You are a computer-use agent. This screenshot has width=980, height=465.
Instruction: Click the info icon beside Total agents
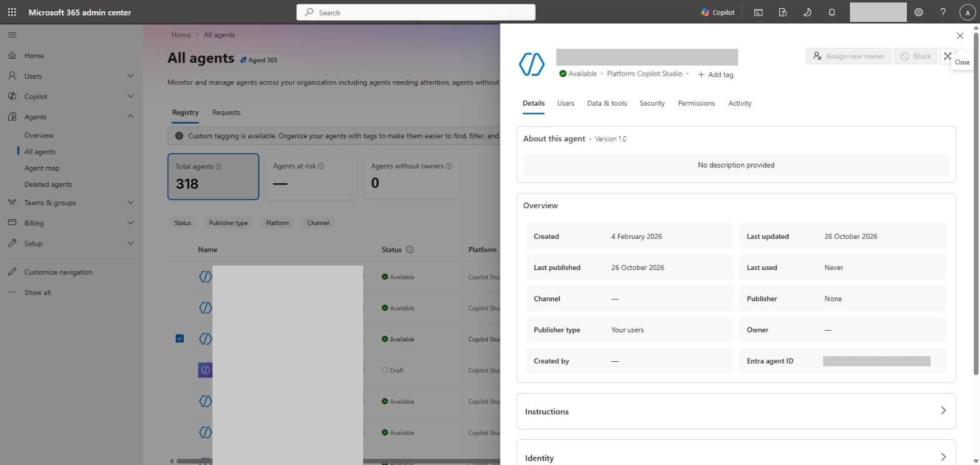(218, 167)
